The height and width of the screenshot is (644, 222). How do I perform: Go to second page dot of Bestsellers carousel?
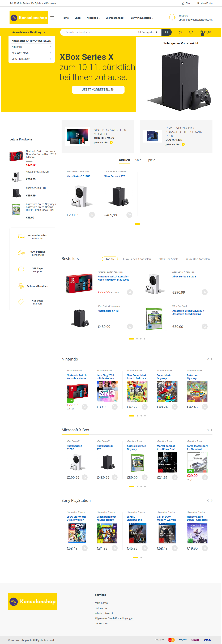137,338
